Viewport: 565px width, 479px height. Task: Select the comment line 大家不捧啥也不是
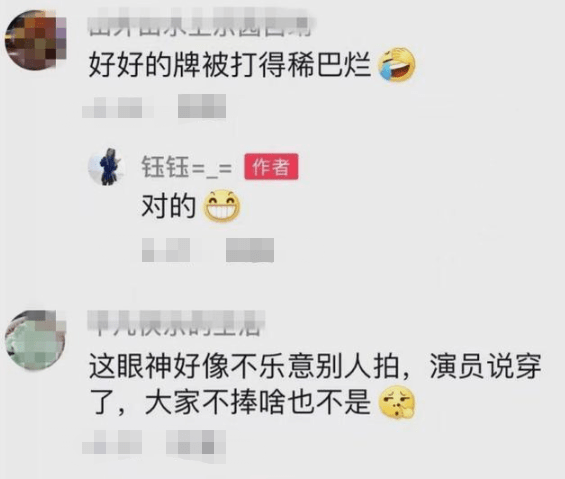pyautogui.click(x=258, y=402)
